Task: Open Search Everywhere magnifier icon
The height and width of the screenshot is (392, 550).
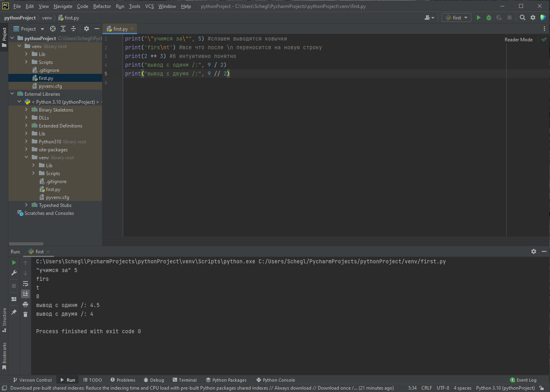Action: point(522,17)
